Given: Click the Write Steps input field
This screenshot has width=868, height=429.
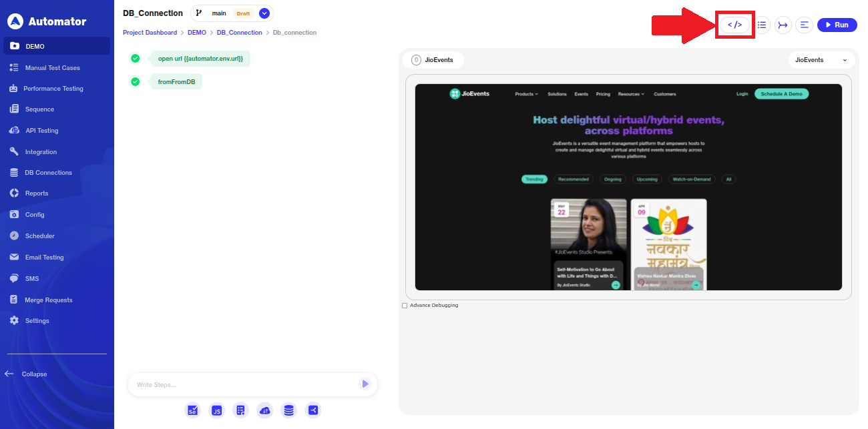Looking at the screenshot, I should coord(244,384).
